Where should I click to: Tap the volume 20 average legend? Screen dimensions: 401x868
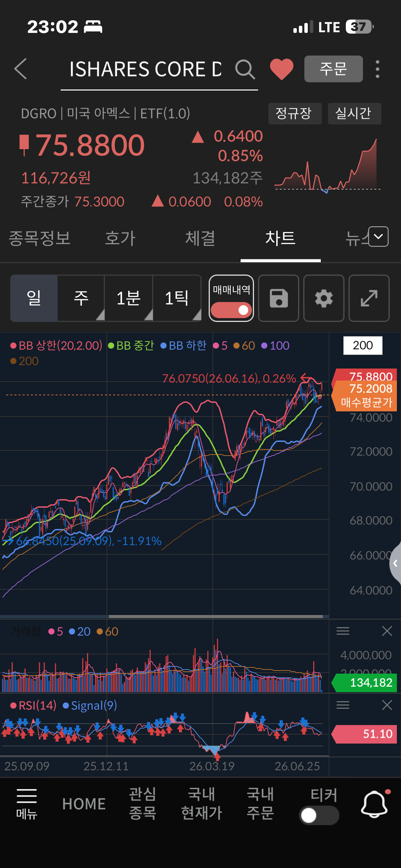tap(80, 631)
